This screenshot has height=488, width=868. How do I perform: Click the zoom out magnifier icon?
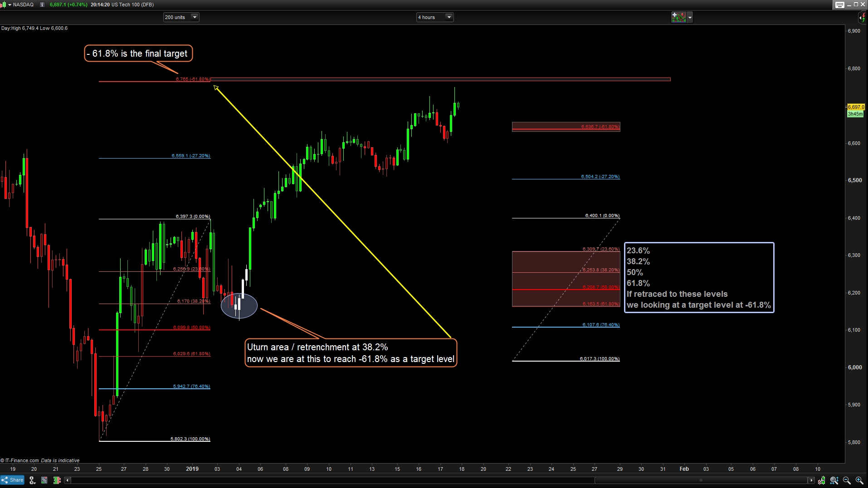pyautogui.click(x=847, y=480)
